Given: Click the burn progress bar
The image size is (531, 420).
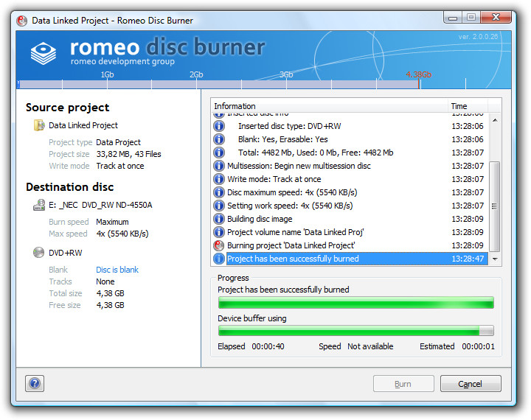Looking at the screenshot, I should coord(356,302).
